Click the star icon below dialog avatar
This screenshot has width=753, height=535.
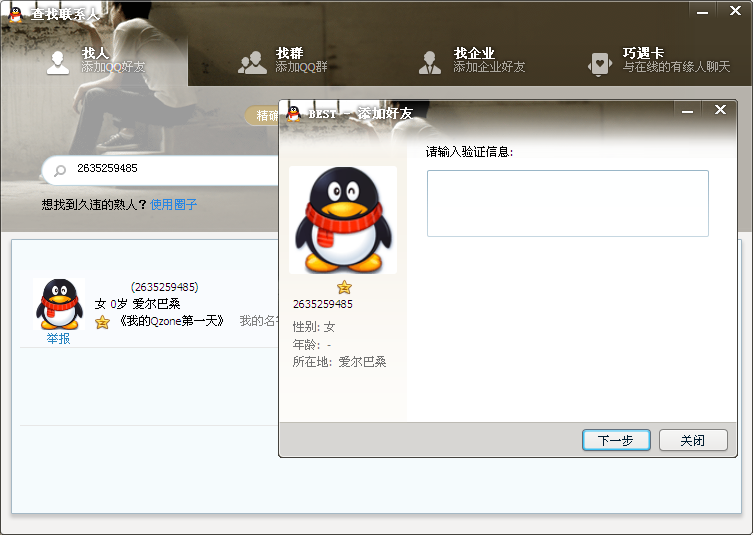pyautogui.click(x=344, y=287)
